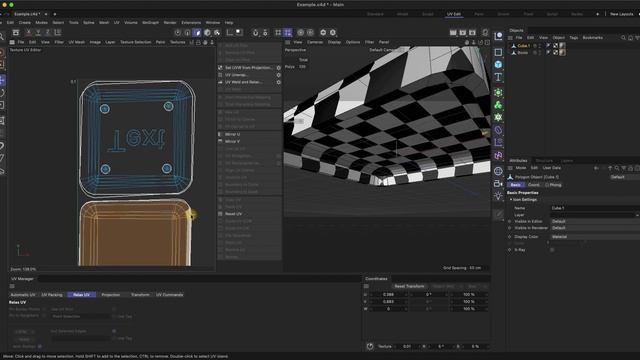Open settings gear for UV Unwrap
Viewport: 640px width, 360px height.
pyautogui.click(x=278, y=75)
